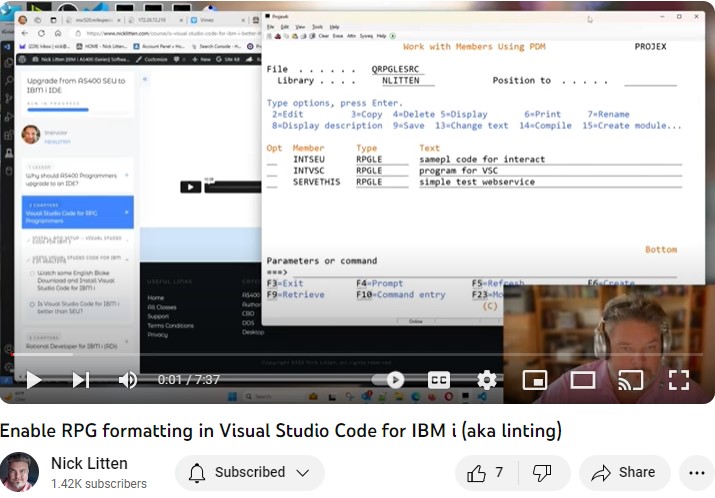Image resolution: width=715 pixels, height=498 pixels.
Task: Click the 0:01 / 7:37 time display
Action: (189, 379)
